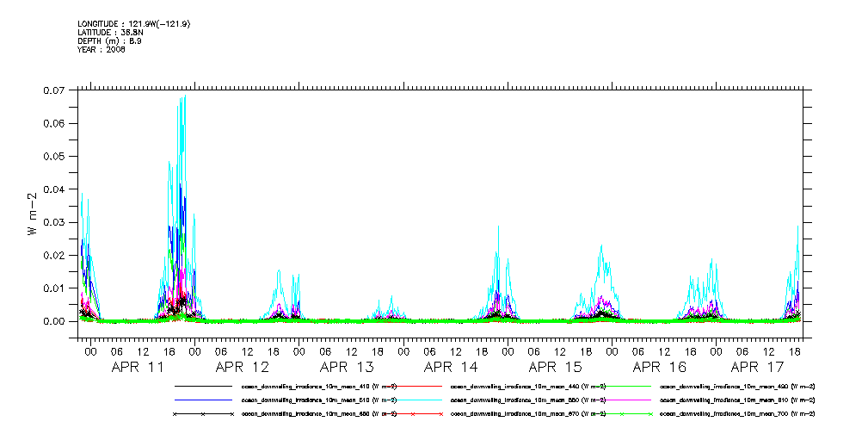Click the magenta line sample in legend
Screen dimensions: 868x434
click(x=622, y=400)
